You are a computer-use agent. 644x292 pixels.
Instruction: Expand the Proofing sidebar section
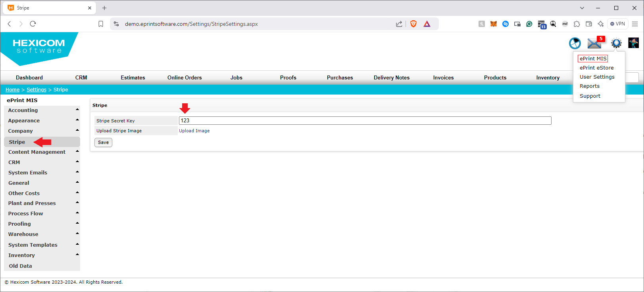(x=42, y=224)
